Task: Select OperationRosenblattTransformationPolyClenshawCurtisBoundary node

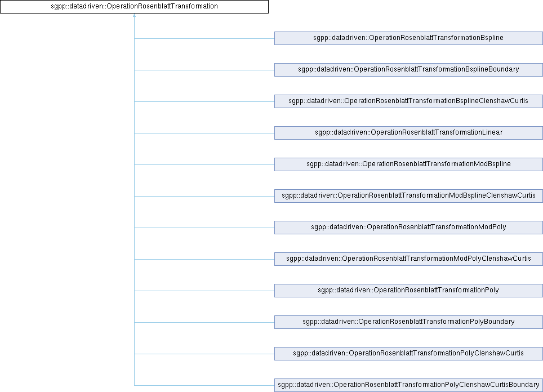Action: click(408, 385)
